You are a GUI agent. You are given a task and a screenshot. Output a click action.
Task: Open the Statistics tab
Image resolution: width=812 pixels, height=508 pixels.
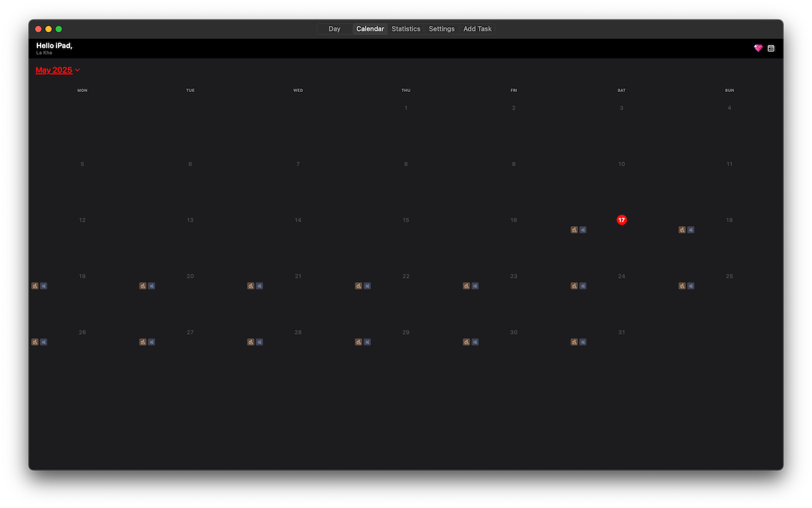(406, 29)
